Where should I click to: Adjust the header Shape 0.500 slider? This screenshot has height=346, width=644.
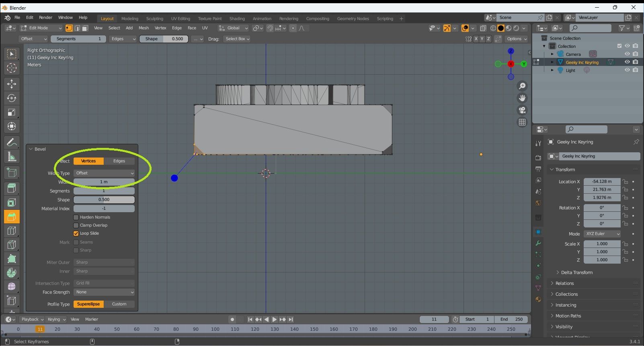tap(164, 39)
